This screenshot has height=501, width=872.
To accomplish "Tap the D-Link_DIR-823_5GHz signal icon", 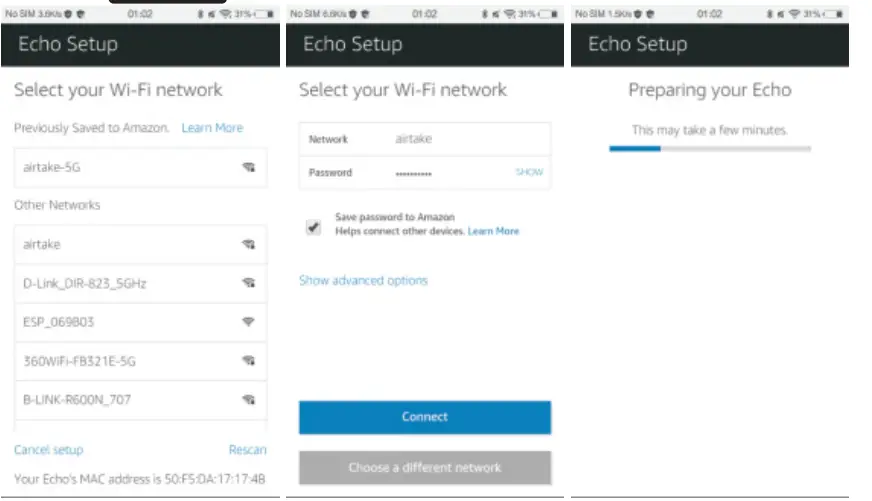I will click(248, 283).
